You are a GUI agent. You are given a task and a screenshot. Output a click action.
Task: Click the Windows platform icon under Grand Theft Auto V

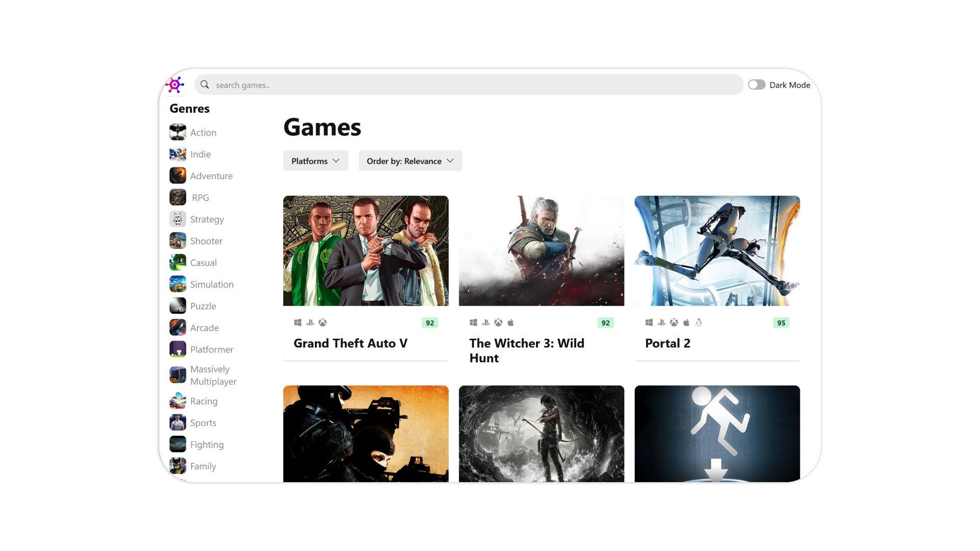click(x=298, y=322)
